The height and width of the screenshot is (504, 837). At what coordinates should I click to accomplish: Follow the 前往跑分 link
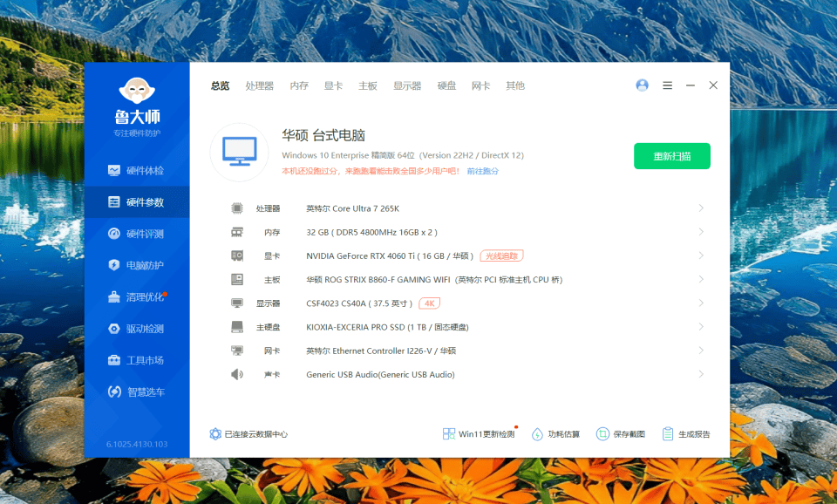(x=482, y=172)
